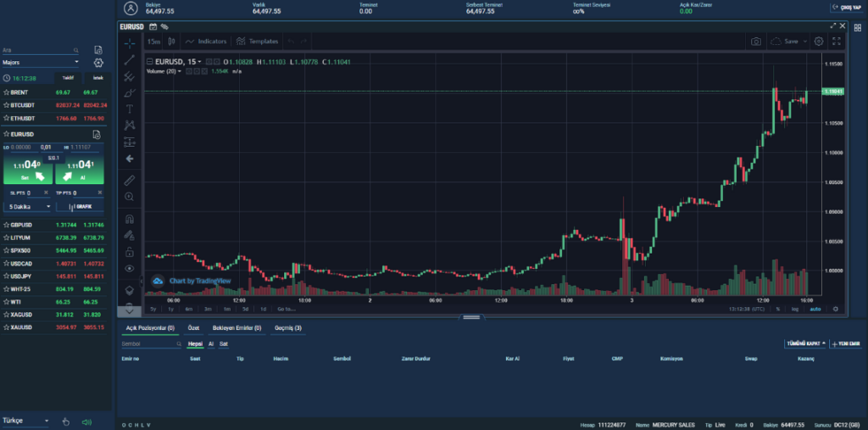Add BTCUSDT to favorites with star
The width and height of the screenshot is (868, 430).
point(7,105)
